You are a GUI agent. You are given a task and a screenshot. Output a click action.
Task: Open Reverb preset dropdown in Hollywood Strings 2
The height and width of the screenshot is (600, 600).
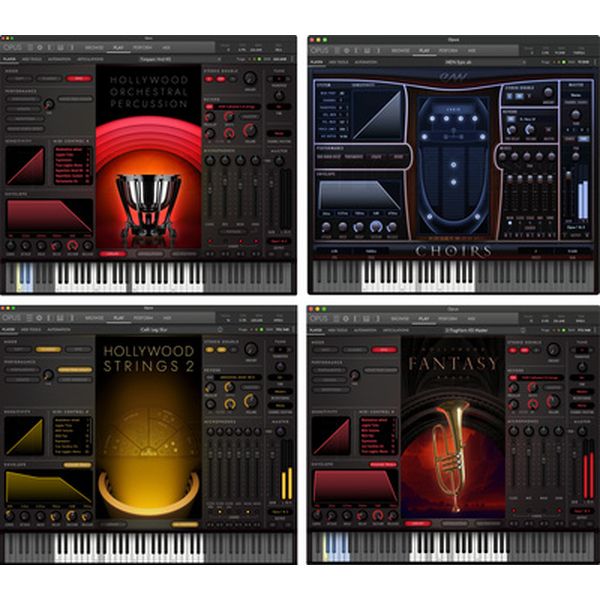coord(234,376)
